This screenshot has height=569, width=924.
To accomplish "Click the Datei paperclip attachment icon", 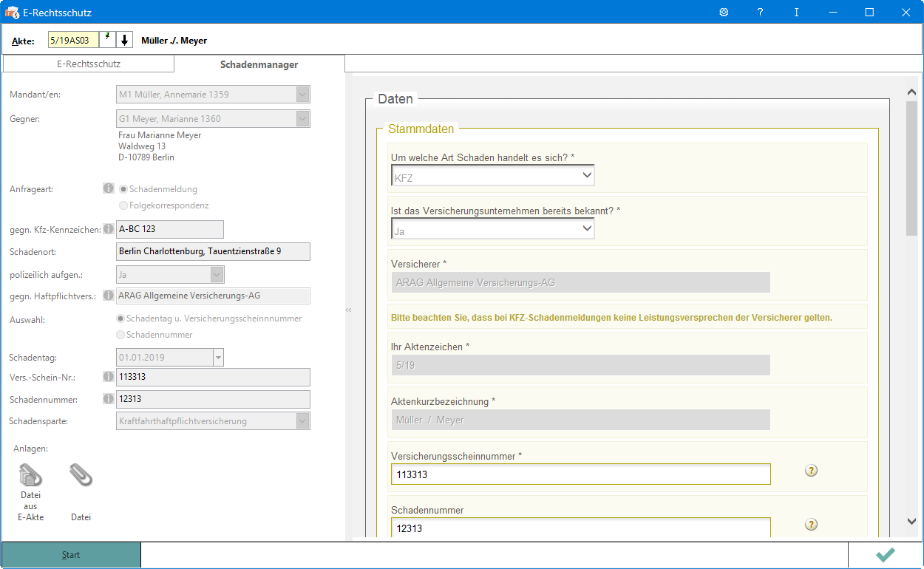I will click(81, 475).
